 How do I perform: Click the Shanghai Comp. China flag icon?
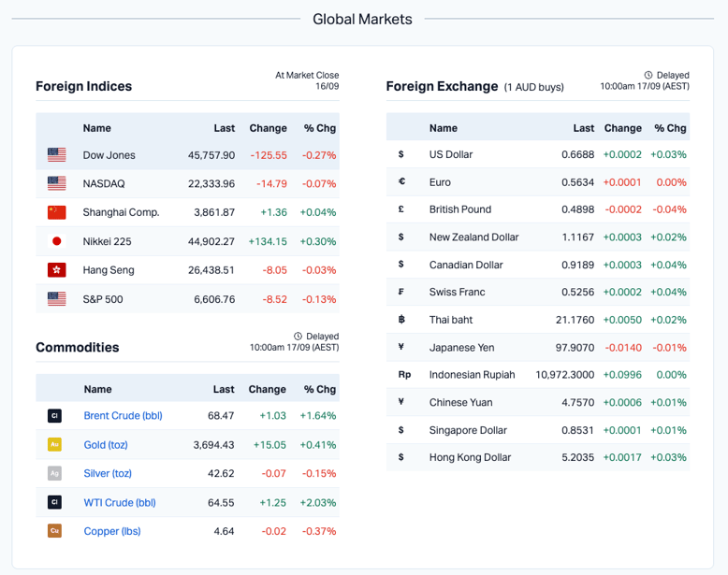(x=56, y=212)
